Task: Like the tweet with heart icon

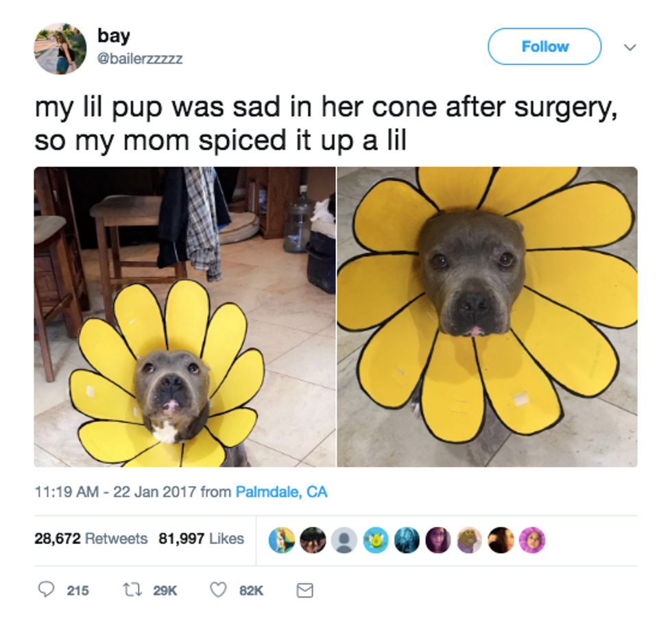Action: click(x=218, y=590)
